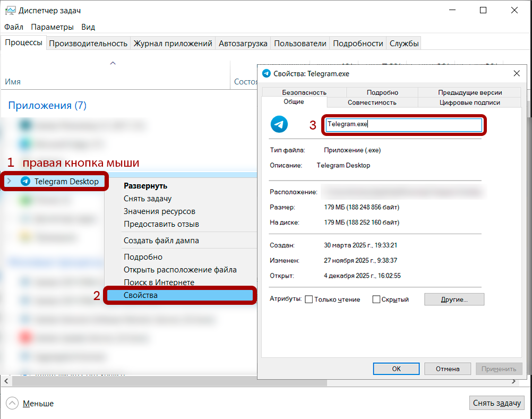The image size is (532, 419).
Task: Open the Цифровые подписи tab
Action: pyautogui.click(x=470, y=102)
